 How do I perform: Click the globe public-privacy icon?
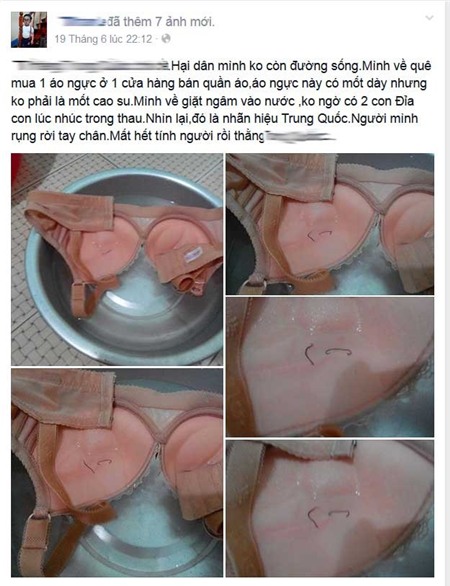(x=166, y=38)
